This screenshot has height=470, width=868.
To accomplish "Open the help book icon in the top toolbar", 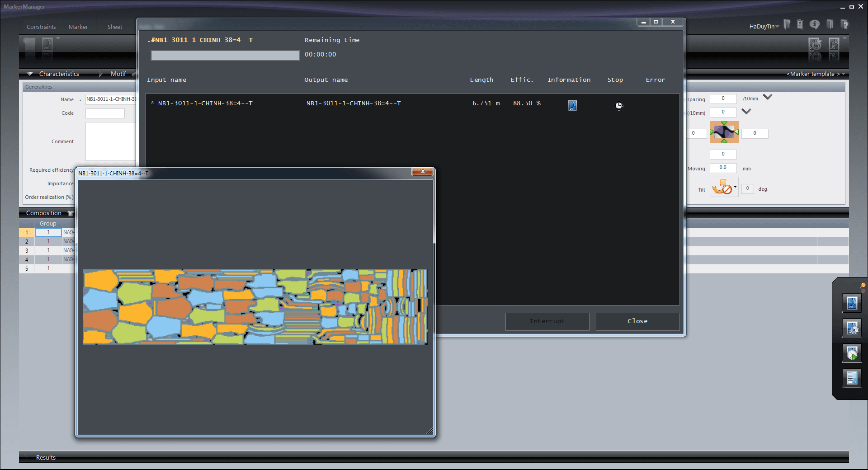I will click(845, 24).
